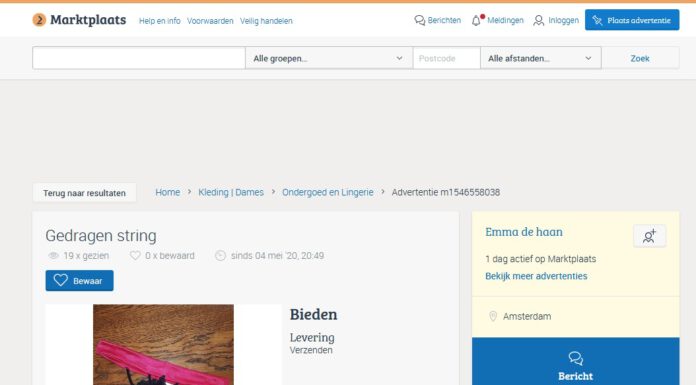Open Berichten speech bubble icon

(x=419, y=20)
